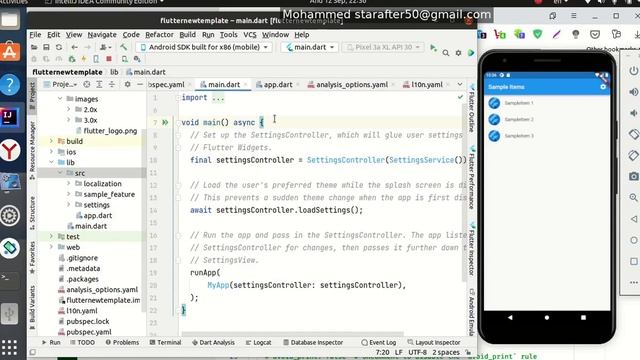Open the Project tool window strip
Viewport: 640px width, 360px height.
(x=32, y=96)
